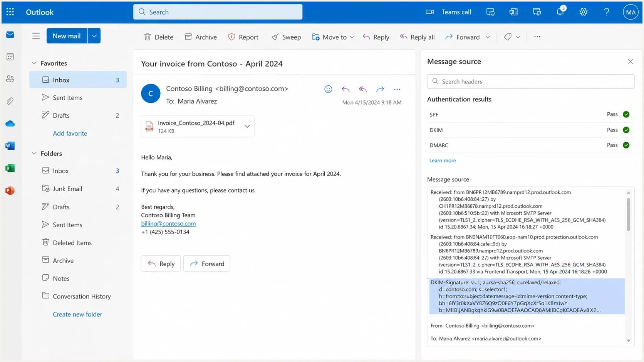Open the feedback chat icon in top bar
The width and height of the screenshot is (644, 362).
[537, 12]
